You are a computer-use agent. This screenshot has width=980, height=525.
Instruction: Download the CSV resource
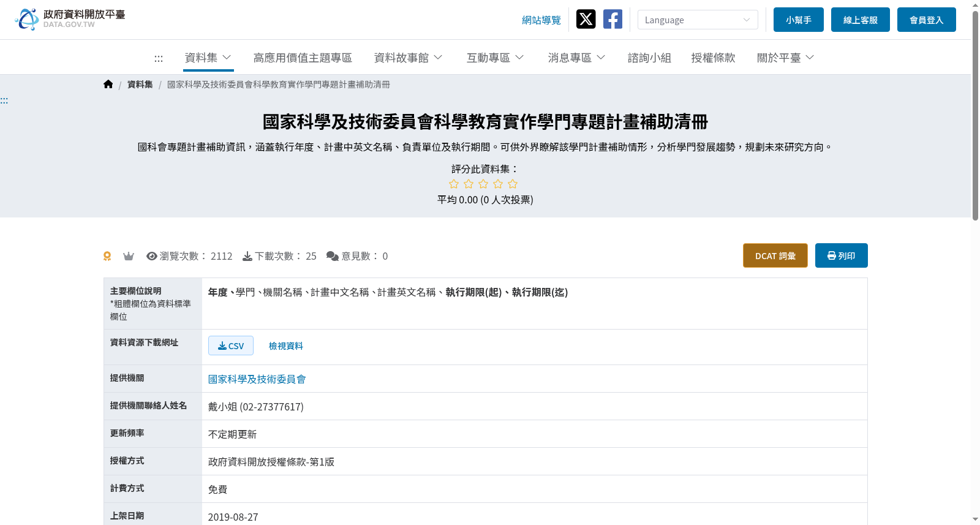[231, 346]
